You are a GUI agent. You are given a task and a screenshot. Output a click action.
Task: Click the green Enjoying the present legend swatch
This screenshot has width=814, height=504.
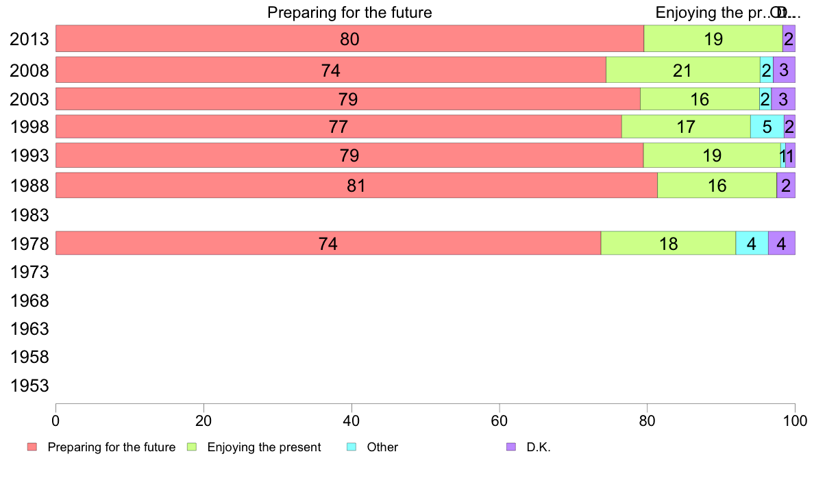pos(192,447)
